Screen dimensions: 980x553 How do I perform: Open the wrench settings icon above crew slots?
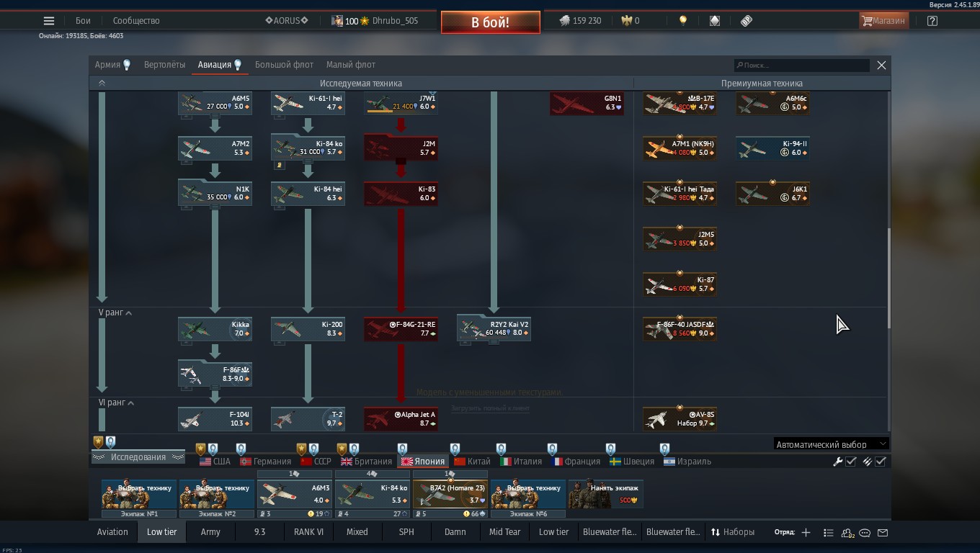[838, 462]
